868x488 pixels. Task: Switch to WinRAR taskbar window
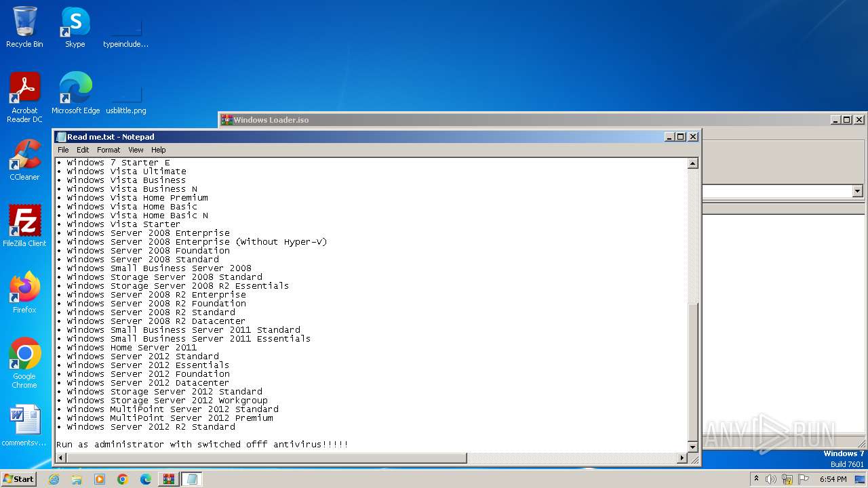(169, 479)
